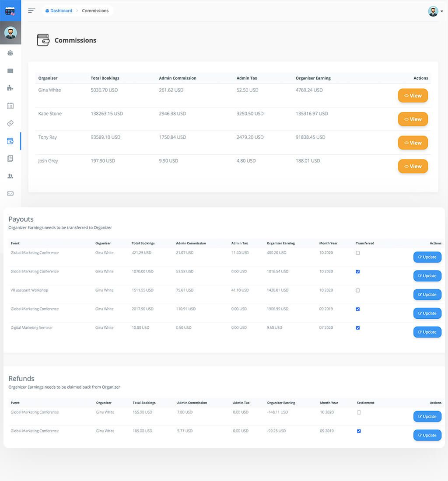Check the Settlement box for the 10 2020 refund
This screenshot has width=448, height=481.
359,412
